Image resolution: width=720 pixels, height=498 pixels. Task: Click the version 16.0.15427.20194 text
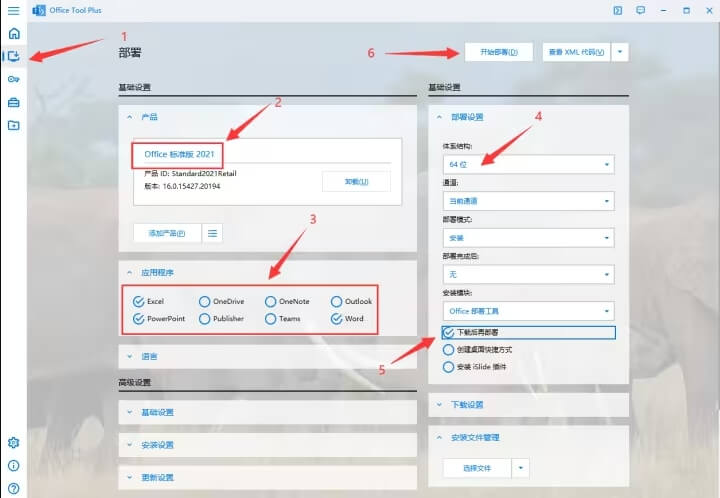click(x=182, y=186)
